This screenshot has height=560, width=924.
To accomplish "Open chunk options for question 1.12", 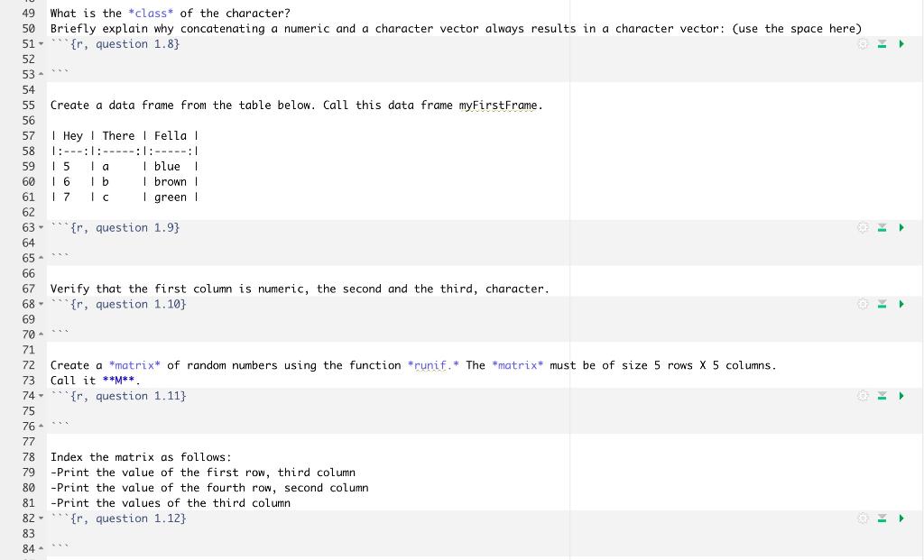I will click(863, 519).
